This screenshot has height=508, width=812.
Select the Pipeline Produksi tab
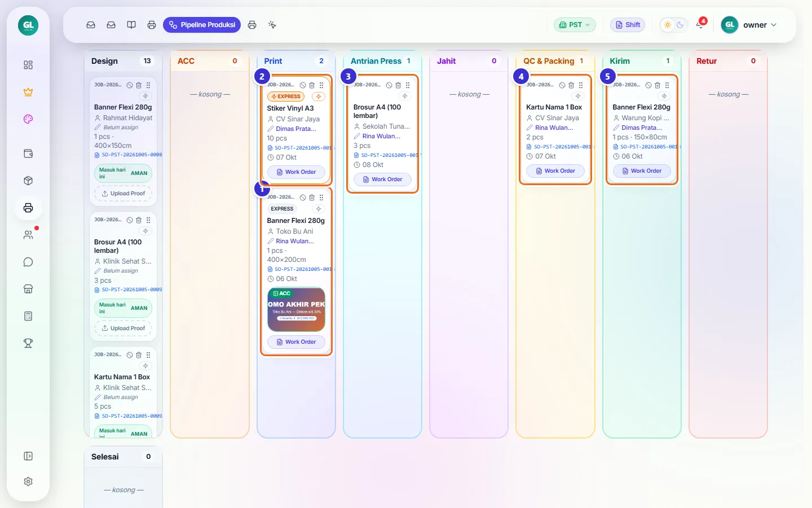pyautogui.click(x=202, y=25)
